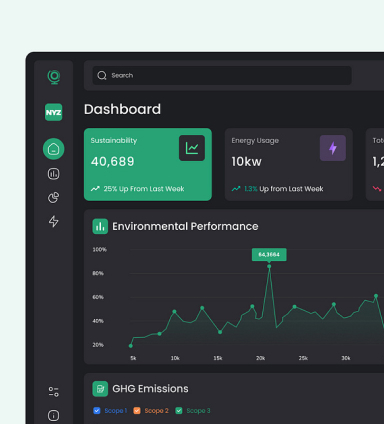Open the Sustainability 40,689 card
Viewport: 384px width, 424px height.
(148, 164)
